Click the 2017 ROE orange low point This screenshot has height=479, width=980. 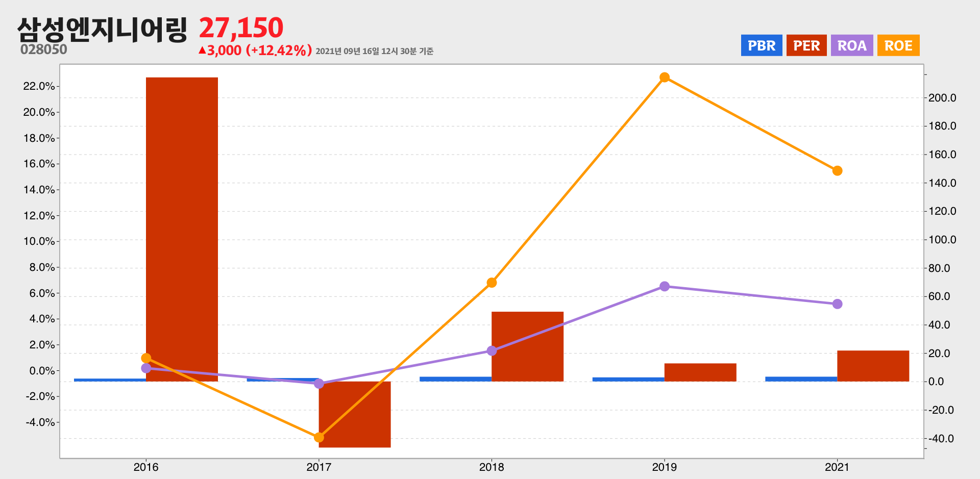coord(319,437)
